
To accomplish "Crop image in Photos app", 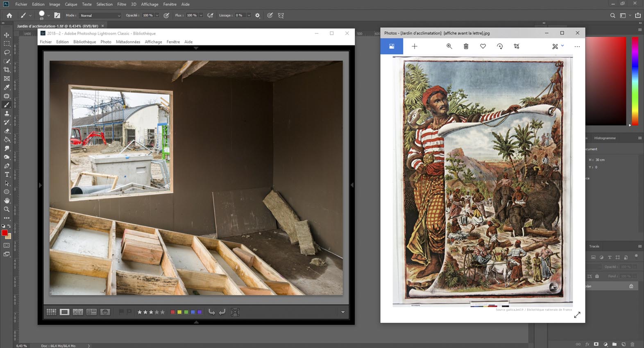I will point(517,46).
